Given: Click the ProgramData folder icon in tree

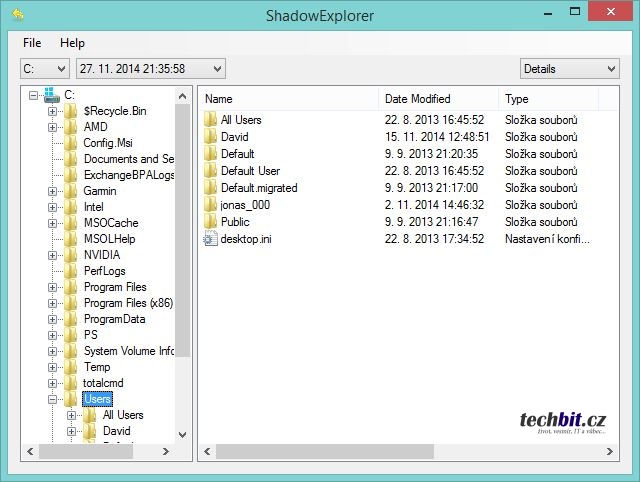Looking at the screenshot, I should coord(71,319).
